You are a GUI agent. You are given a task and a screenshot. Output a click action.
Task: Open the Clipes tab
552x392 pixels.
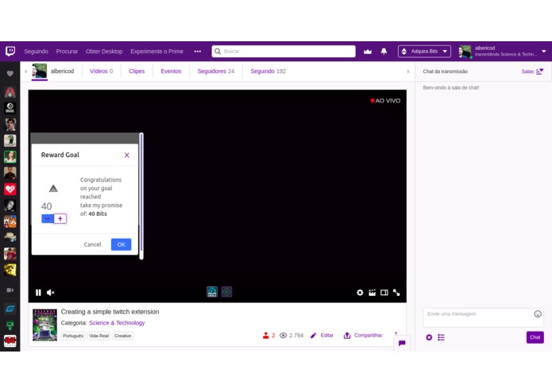tap(137, 71)
